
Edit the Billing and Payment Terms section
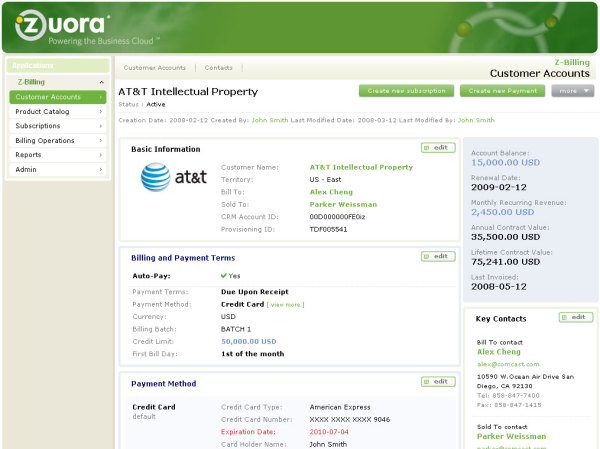point(438,256)
